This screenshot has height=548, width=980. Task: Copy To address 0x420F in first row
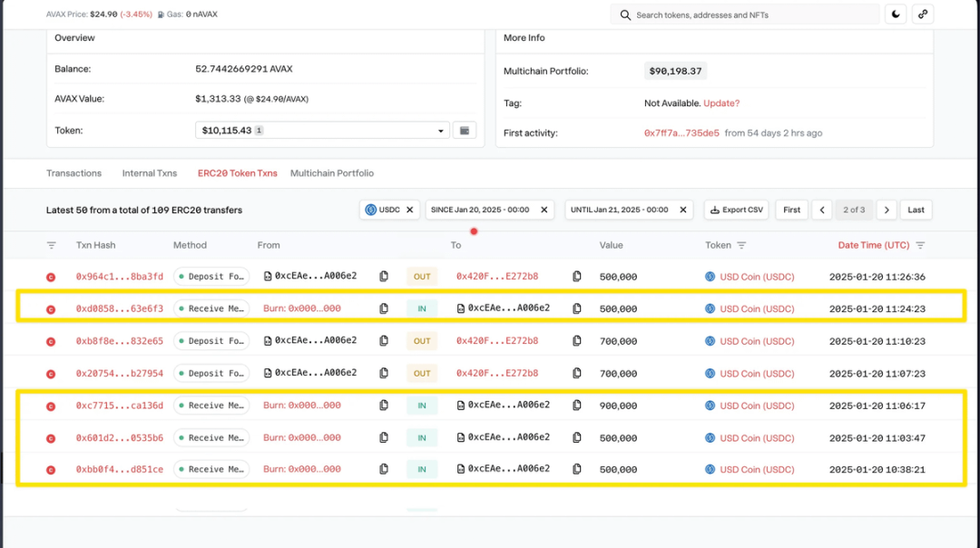tap(577, 277)
